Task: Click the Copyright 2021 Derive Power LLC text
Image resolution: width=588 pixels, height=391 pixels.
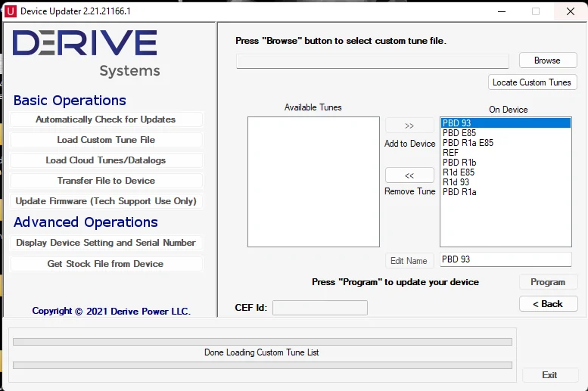Action: point(111,311)
